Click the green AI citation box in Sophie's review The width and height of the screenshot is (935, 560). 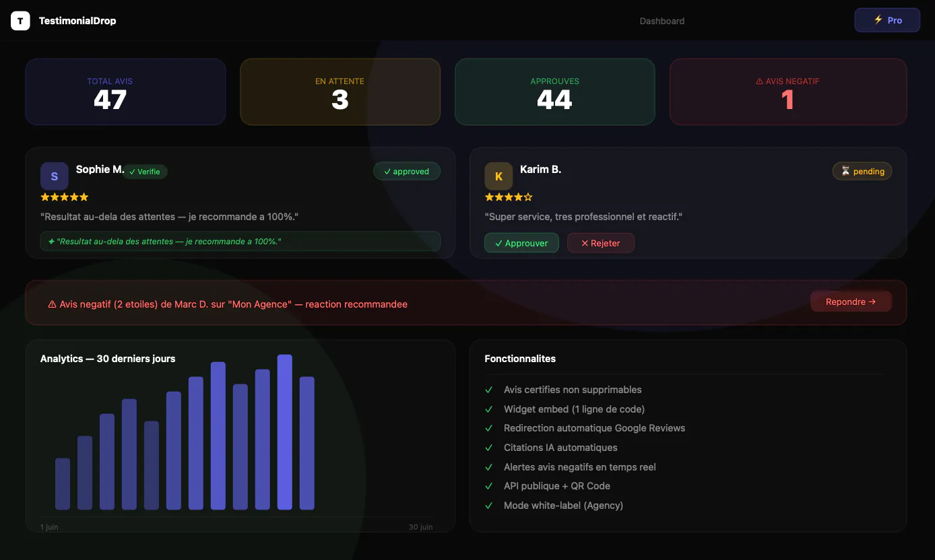[240, 241]
